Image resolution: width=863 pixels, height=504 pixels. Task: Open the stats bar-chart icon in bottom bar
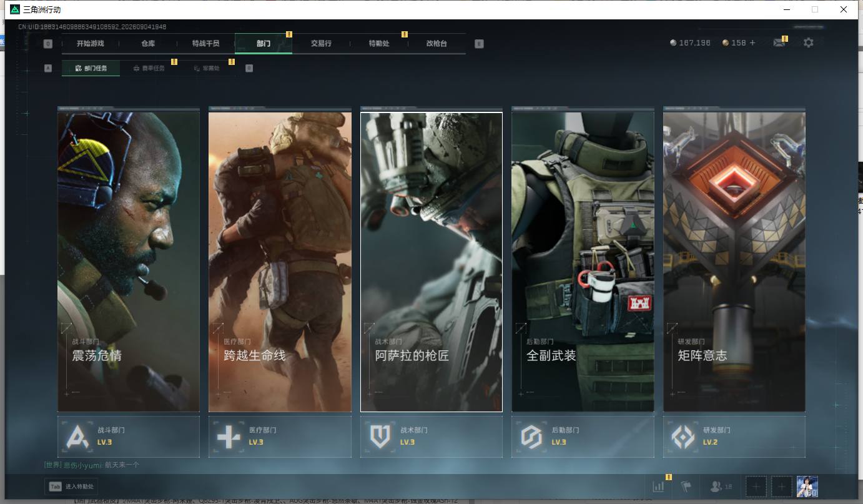click(x=658, y=487)
